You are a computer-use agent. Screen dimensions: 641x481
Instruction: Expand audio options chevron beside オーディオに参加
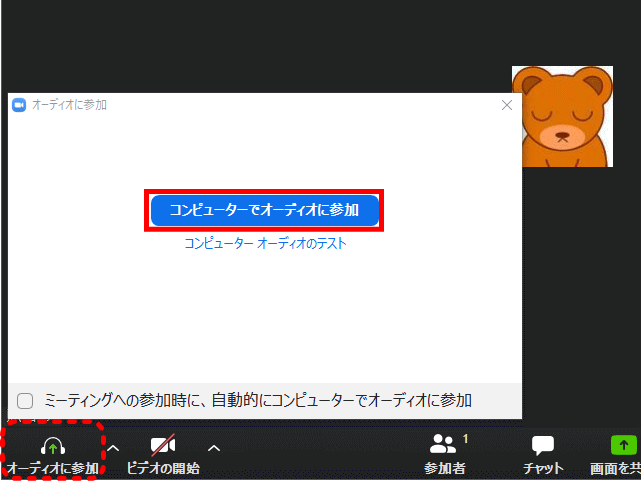tap(113, 448)
